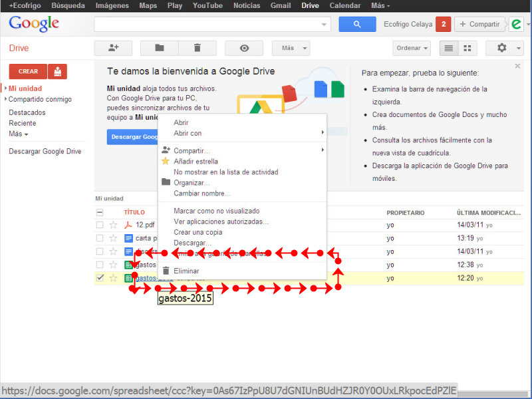Viewport: 532px width, 399px height.
Task: Click the organize folder toolbar icon
Action: click(x=160, y=48)
